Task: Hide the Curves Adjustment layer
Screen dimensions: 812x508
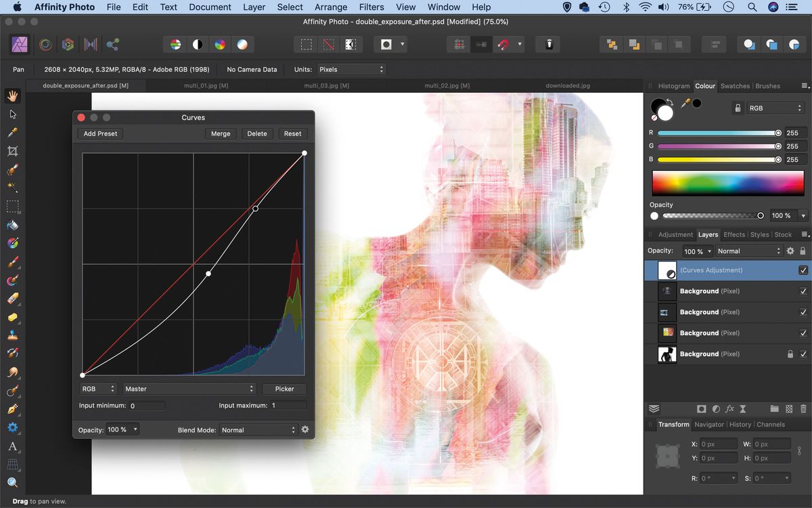Action: tap(804, 270)
